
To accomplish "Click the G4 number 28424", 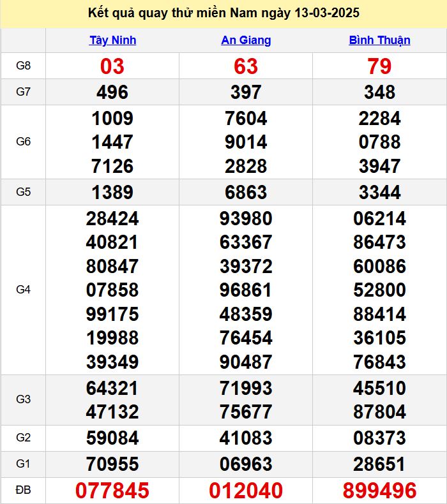I will (112, 219).
